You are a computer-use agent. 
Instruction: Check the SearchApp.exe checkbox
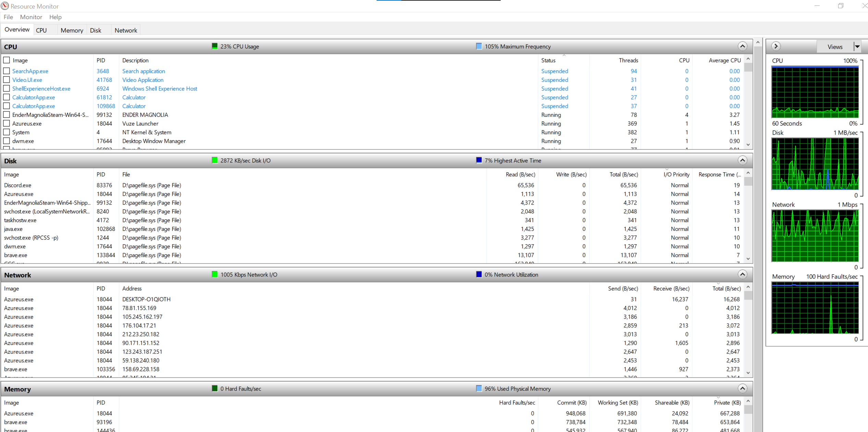7,71
